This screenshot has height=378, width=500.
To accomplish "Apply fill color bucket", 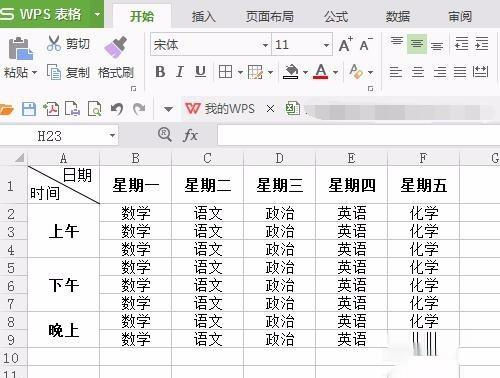I will (x=291, y=72).
